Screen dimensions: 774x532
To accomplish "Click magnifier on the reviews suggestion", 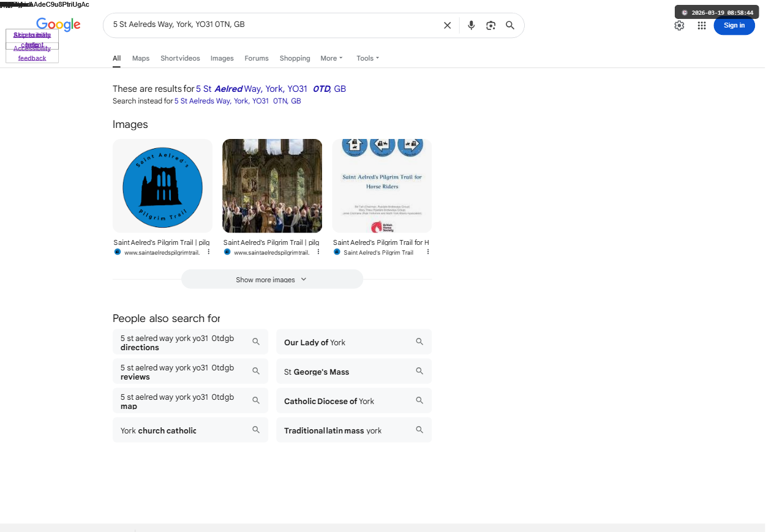I will tap(256, 371).
